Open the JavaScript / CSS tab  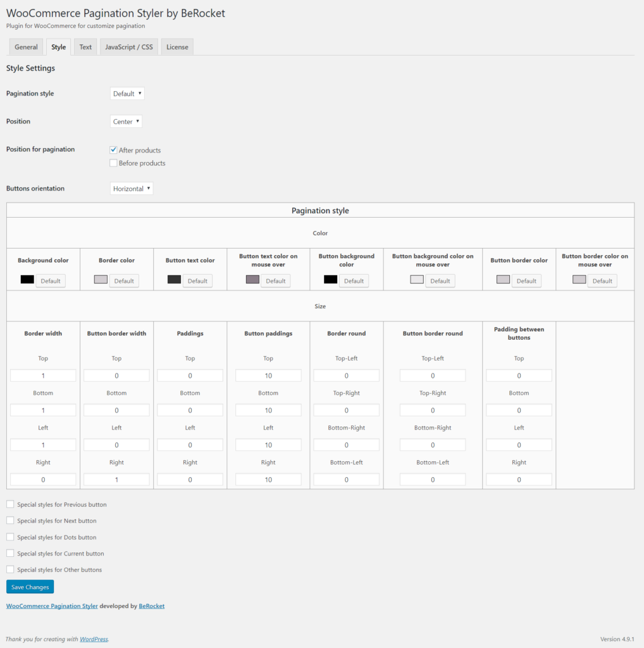[129, 47]
